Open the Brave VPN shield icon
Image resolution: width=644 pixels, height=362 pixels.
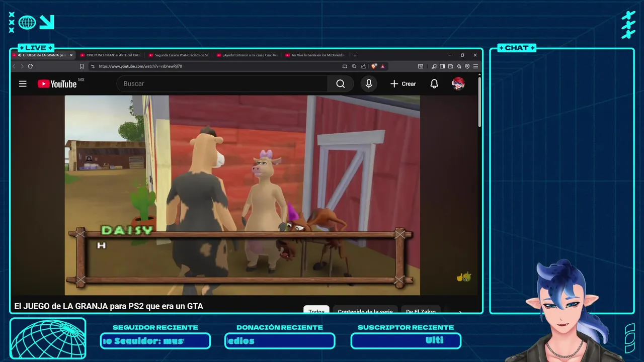coord(467,66)
